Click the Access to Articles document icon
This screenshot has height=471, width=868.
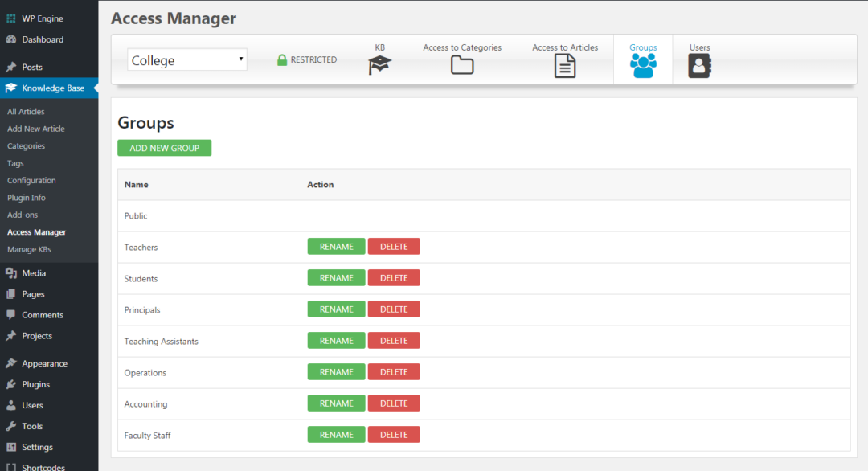click(564, 65)
